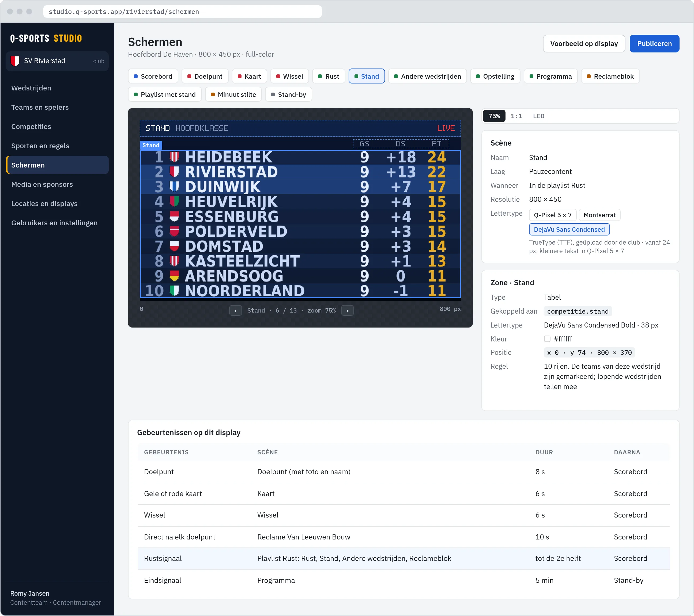694x616 pixels.
Task: Click Noorderland team shield in table
Action: pyautogui.click(x=174, y=291)
